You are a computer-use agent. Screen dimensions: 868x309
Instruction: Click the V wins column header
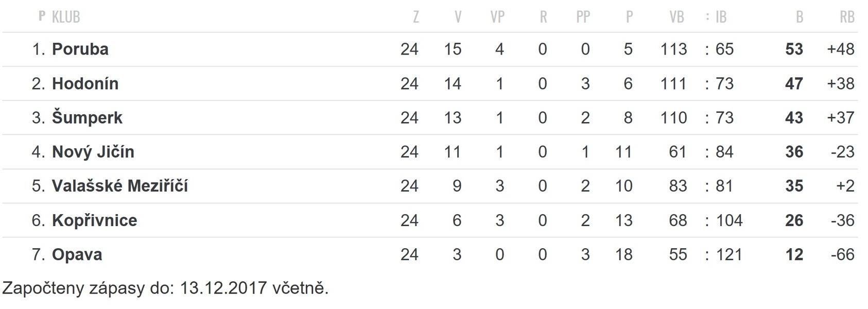tap(458, 17)
